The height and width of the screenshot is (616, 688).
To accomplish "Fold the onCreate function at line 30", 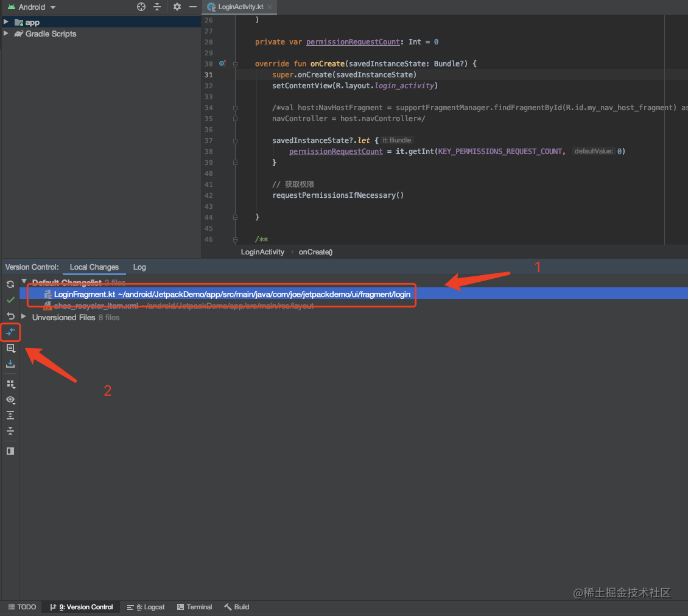I will (x=236, y=64).
